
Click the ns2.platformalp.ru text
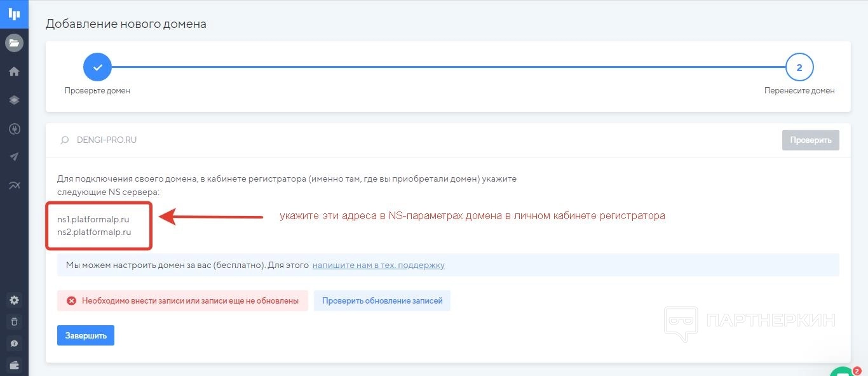click(x=94, y=232)
